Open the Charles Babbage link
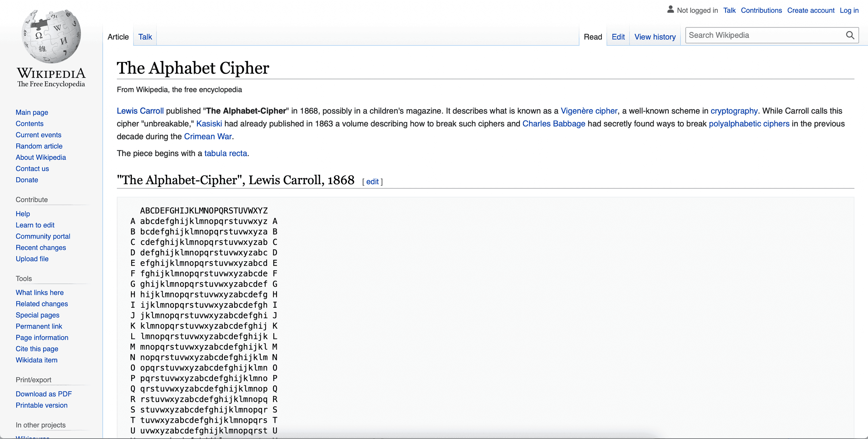Screen dimensions: 868x439 (554, 124)
